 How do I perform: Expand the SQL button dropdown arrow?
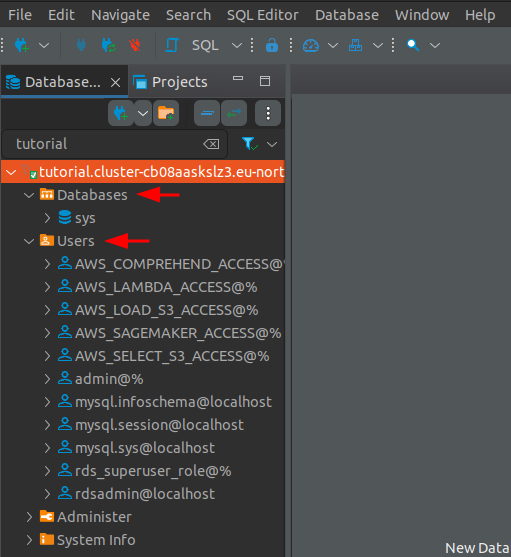click(x=237, y=45)
